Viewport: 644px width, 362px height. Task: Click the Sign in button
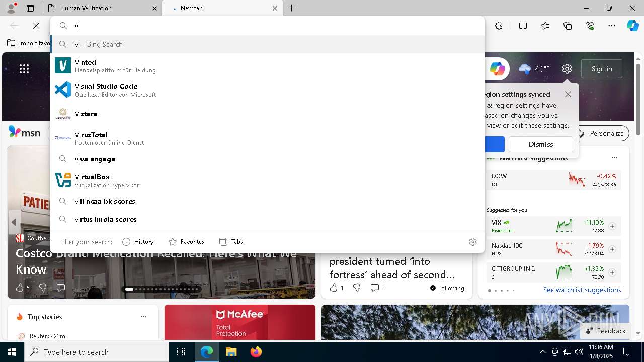point(602,69)
